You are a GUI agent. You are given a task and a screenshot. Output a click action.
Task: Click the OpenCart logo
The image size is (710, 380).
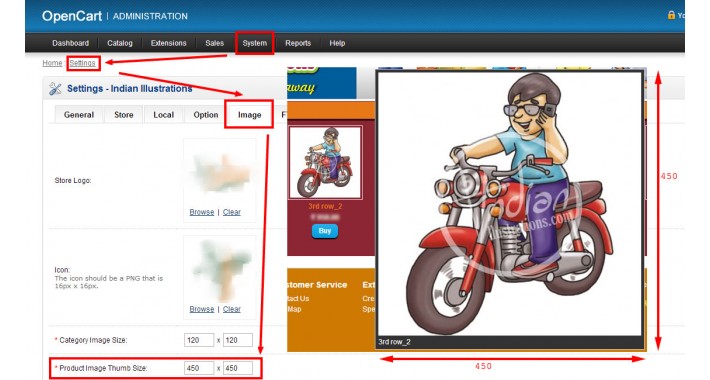[72, 16]
